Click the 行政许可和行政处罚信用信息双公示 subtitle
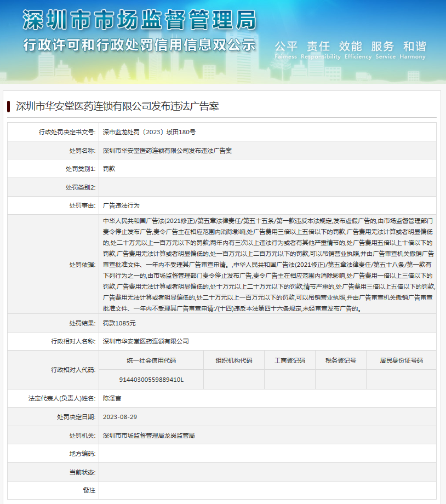Screen dimensions: 446x504 tap(139, 45)
